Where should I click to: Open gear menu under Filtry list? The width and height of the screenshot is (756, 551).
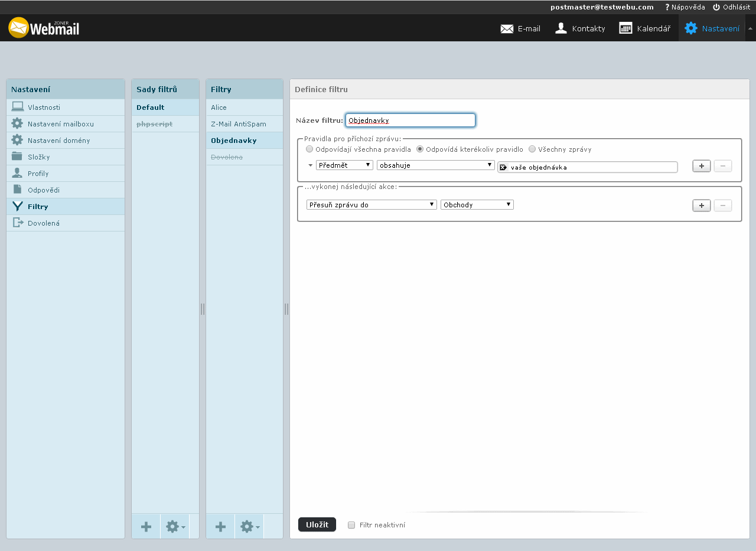point(249,527)
